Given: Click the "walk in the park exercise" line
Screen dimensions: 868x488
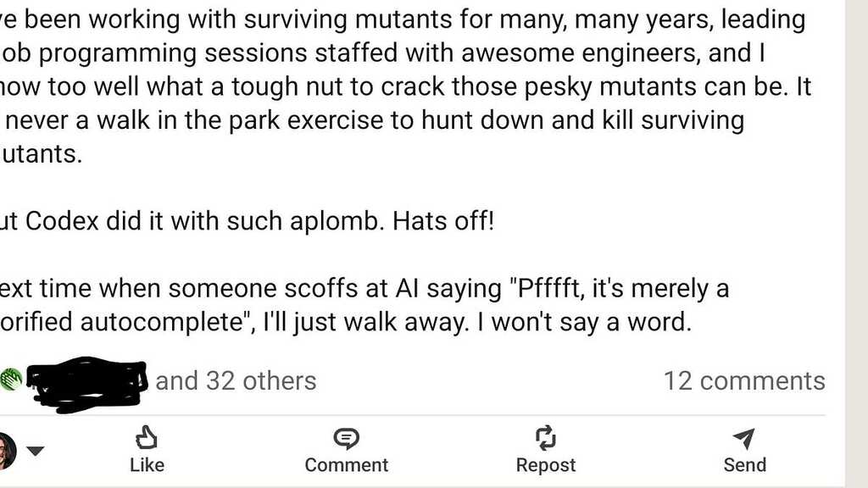Looking at the screenshot, I should [x=373, y=120].
